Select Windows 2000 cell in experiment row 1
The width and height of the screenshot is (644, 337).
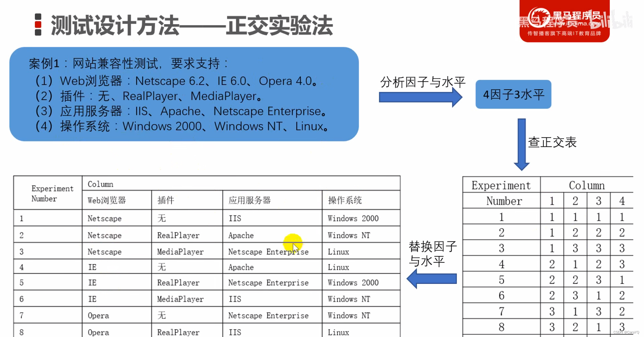[x=361, y=218]
